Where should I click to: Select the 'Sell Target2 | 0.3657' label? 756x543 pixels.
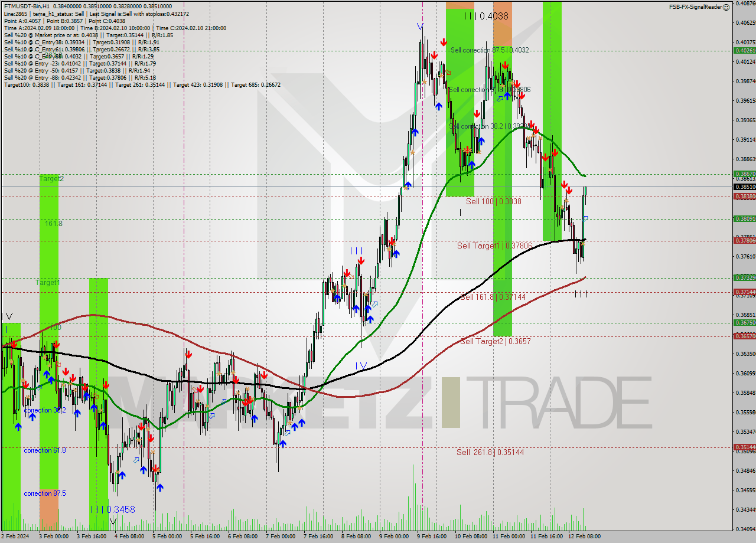coord(496,341)
